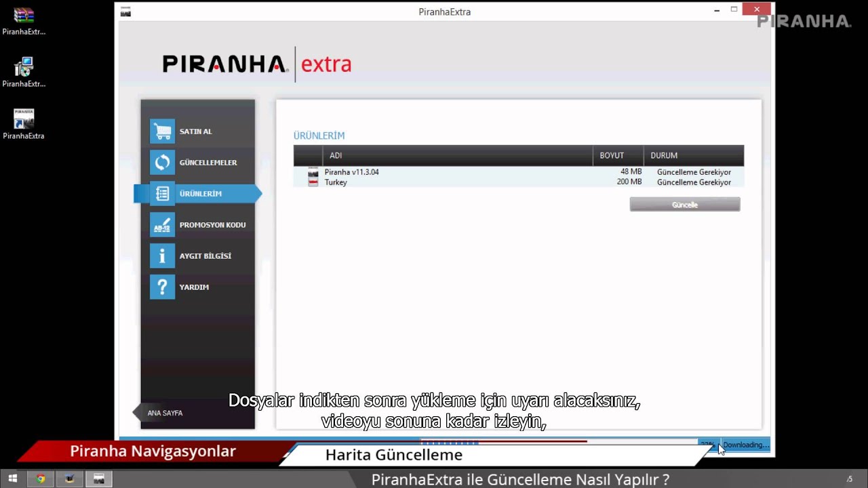The image size is (868, 488).
Task: Click the PiranhaExtra window title bar icon
Action: [x=125, y=12]
